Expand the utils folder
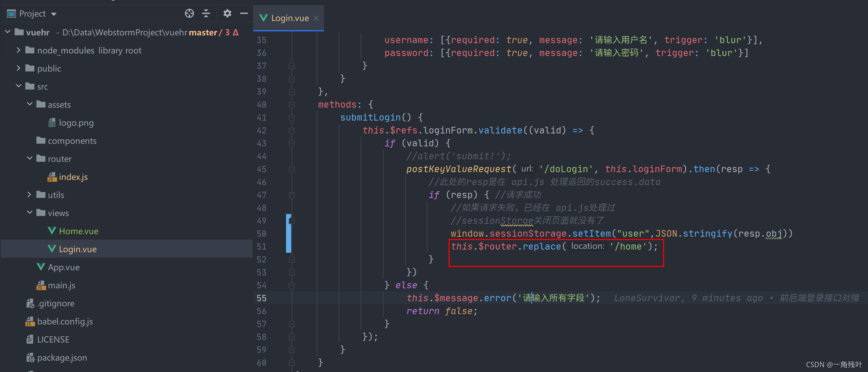The height and width of the screenshot is (372, 868). pyautogui.click(x=29, y=195)
